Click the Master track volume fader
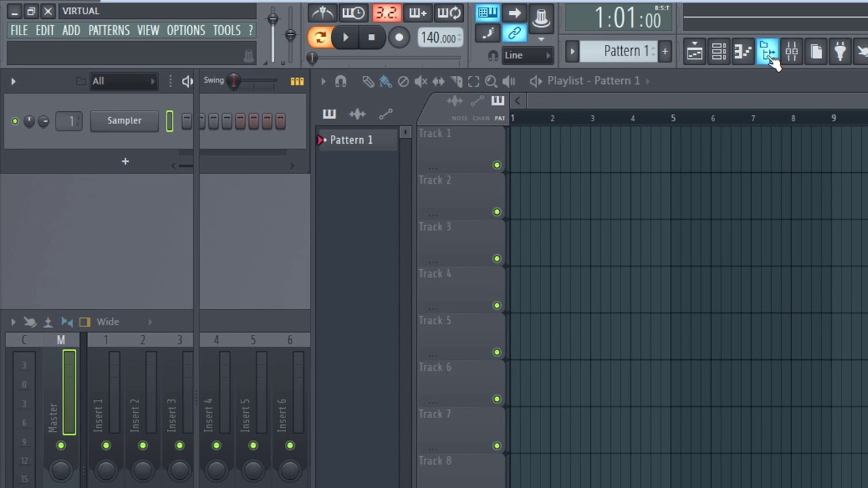 coord(69,392)
